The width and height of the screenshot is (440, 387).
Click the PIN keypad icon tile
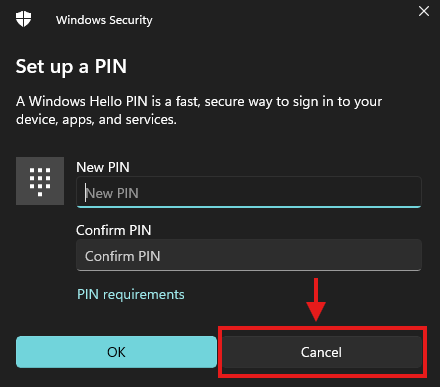coord(40,181)
